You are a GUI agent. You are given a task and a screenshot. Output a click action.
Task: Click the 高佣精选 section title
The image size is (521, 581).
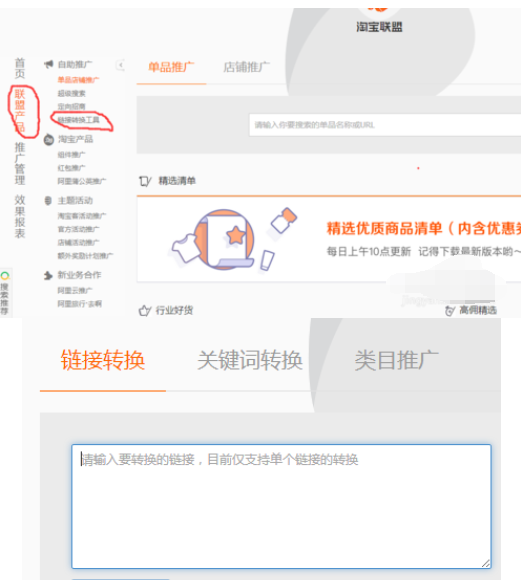point(478,311)
